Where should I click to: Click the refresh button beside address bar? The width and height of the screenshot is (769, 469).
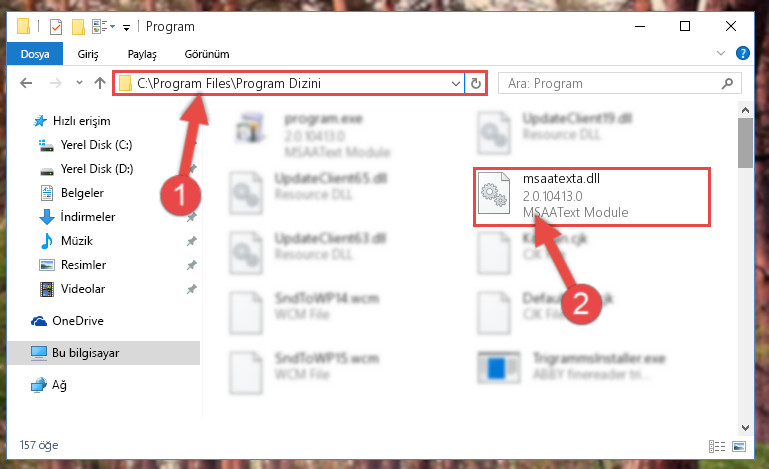click(475, 83)
